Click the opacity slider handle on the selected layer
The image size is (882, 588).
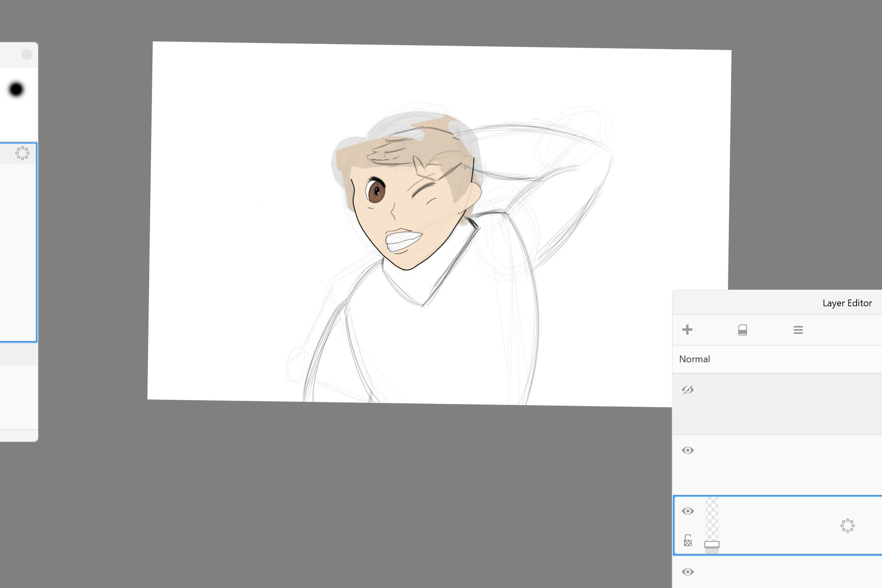click(712, 544)
